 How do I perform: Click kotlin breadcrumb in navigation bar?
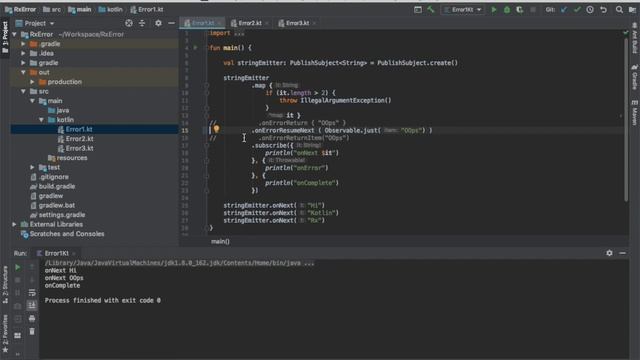coord(111,9)
